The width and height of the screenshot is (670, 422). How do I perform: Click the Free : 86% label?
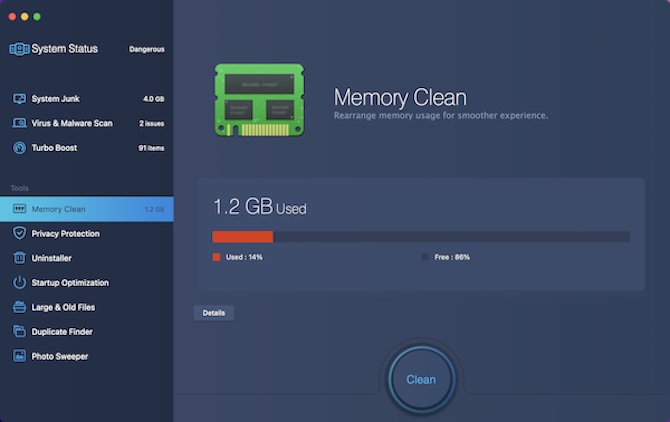tap(452, 257)
